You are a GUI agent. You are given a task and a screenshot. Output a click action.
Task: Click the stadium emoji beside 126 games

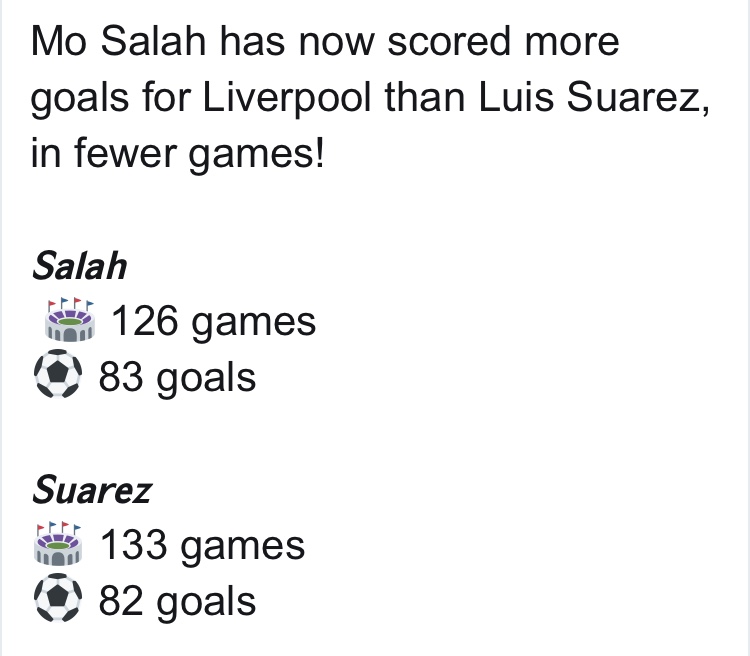(x=67, y=322)
